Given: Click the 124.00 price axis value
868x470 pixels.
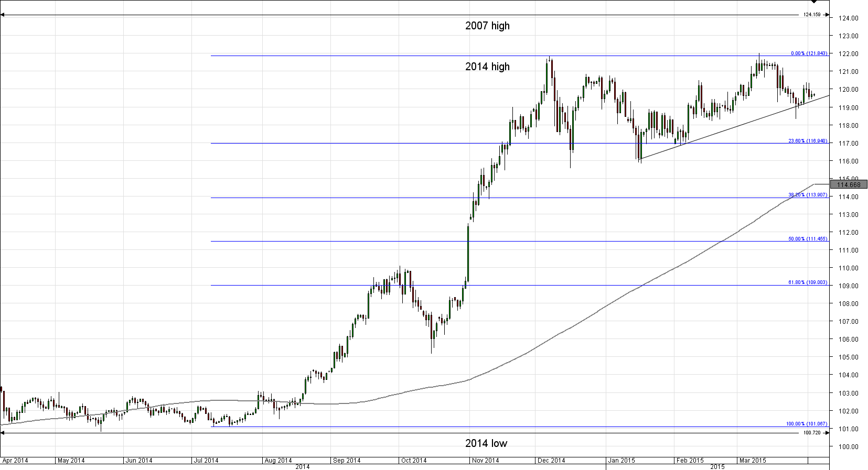Looking at the screenshot, I should 848,18.
